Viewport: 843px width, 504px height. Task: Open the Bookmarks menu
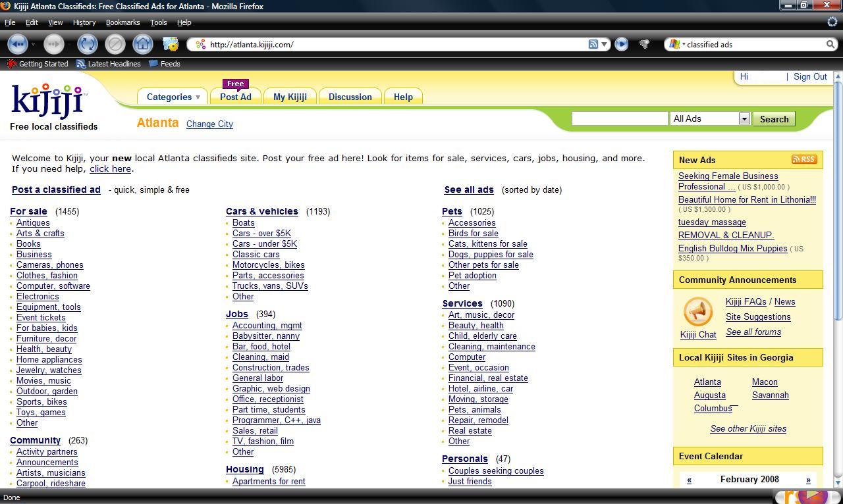coord(122,22)
